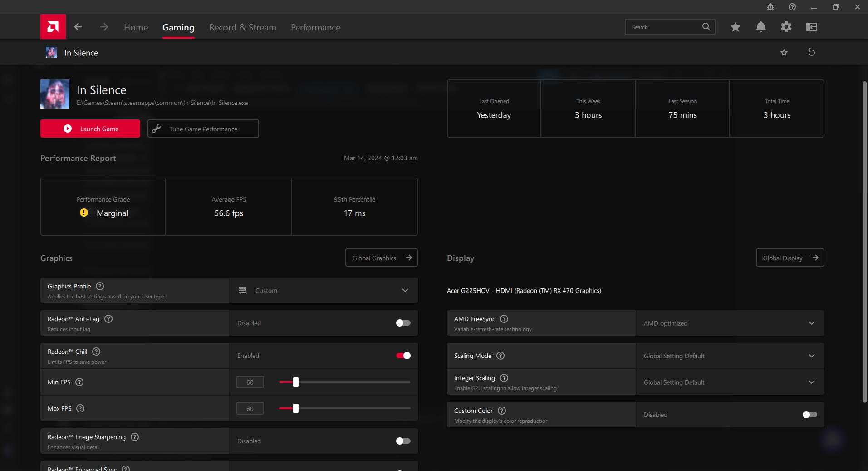Click the Marginal grade warning icon
Viewport: 868px width, 471px height.
(84, 213)
